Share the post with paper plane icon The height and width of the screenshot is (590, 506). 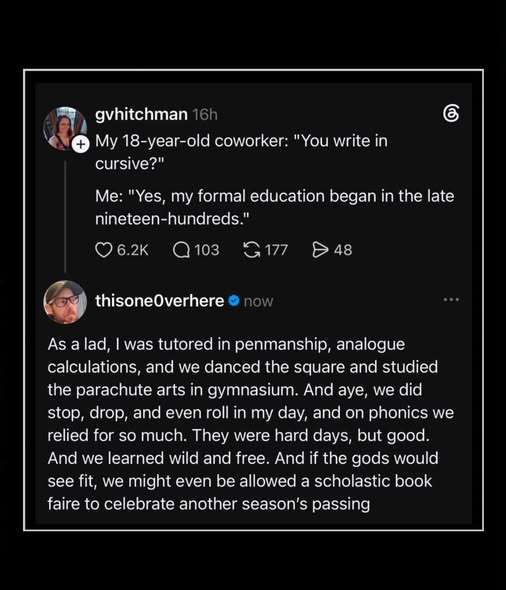320,250
